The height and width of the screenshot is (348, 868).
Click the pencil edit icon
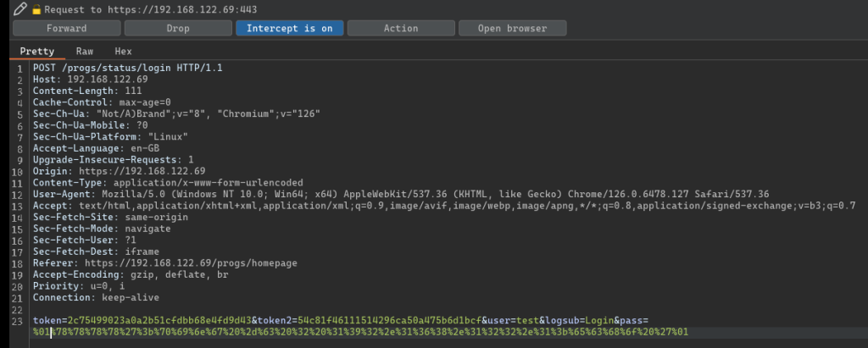[20, 8]
